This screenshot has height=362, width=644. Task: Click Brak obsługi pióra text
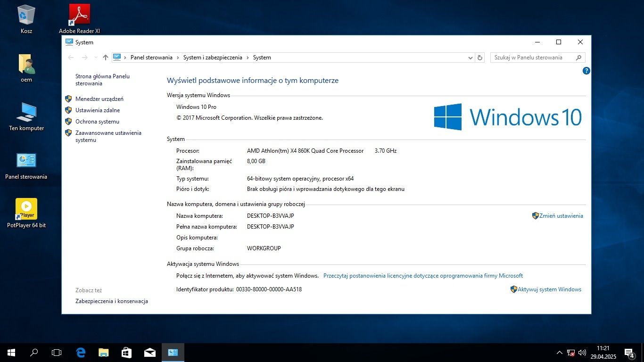pyautogui.click(x=326, y=189)
